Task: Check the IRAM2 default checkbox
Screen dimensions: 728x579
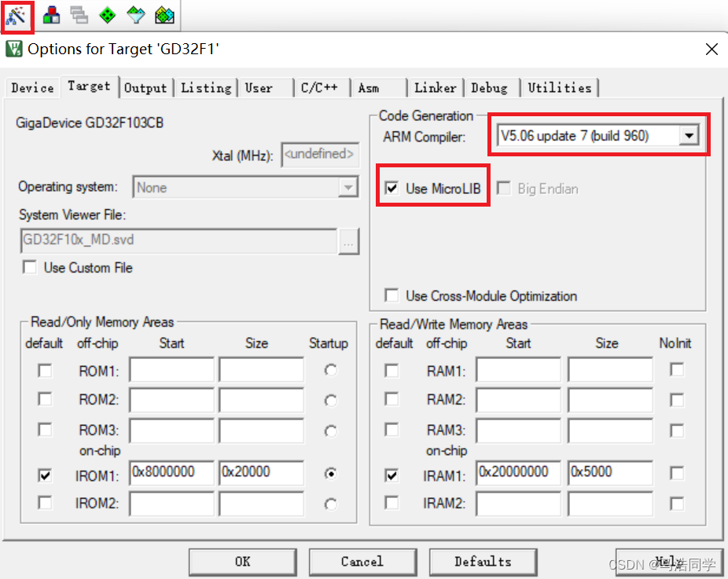Action: point(392,503)
